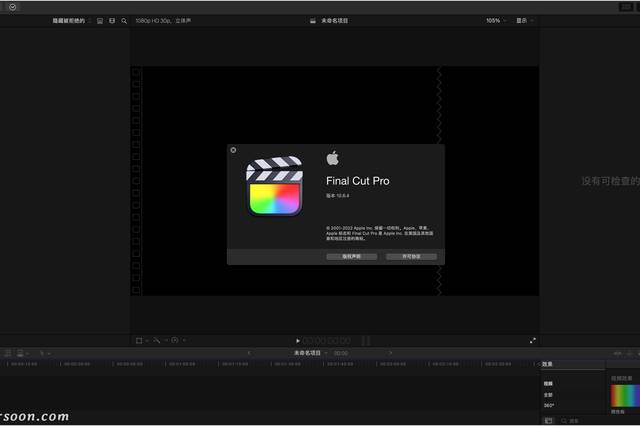Viewport: 640px width, 426px height.
Task: Toggle filmstrip or list view in browser
Action: coord(100,21)
